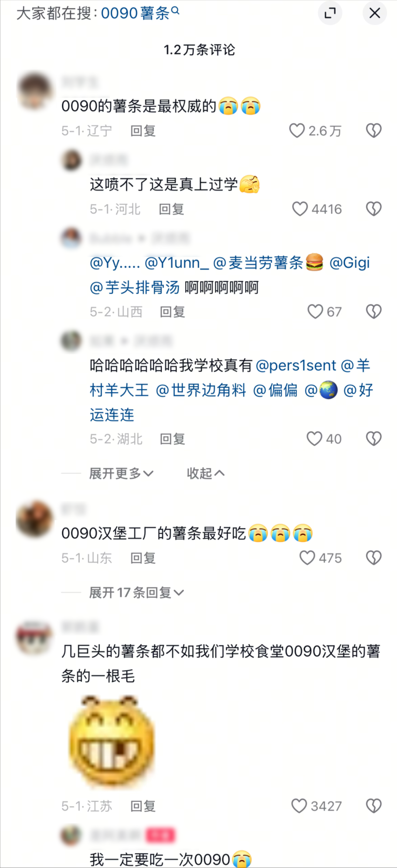The image size is (397, 868).
Task: Open the @pers1sent mention link
Action: coord(296,366)
